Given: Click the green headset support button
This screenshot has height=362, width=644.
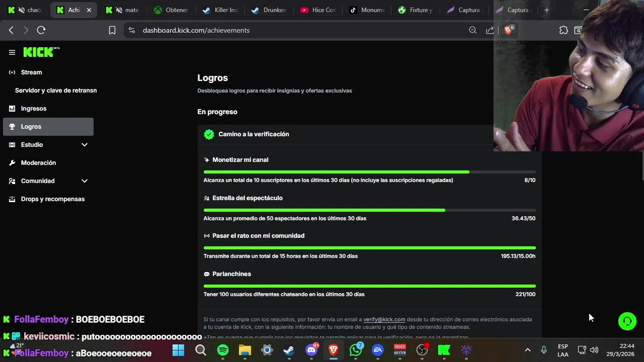Looking at the screenshot, I should pos(627,321).
